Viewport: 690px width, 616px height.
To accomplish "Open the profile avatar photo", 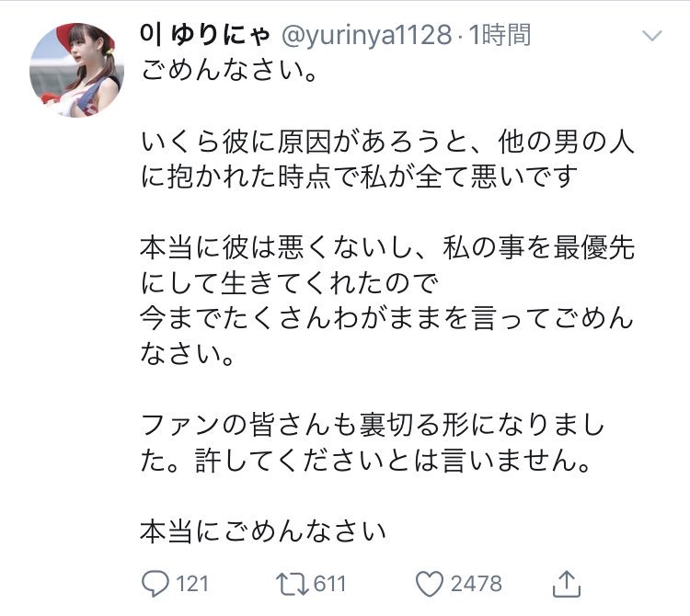I will click(76, 71).
